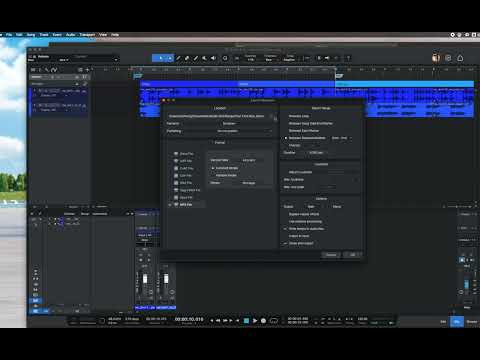
Task: Choose AIFF File format in the export dialog
Action: [x=183, y=161]
